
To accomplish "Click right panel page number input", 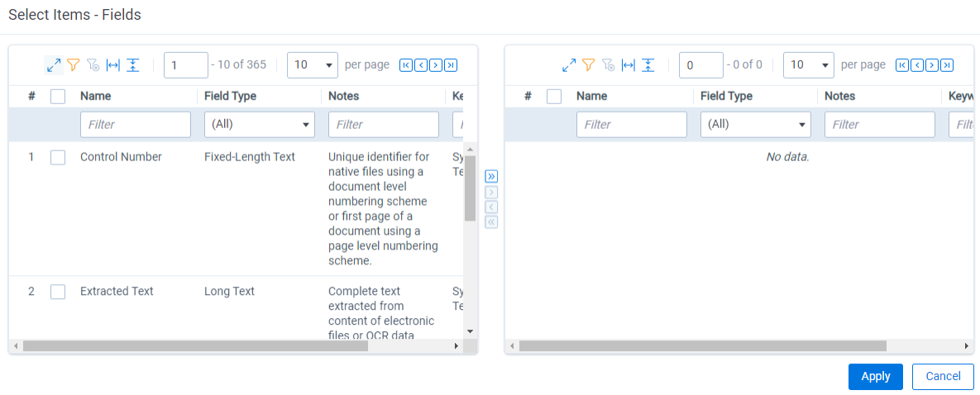I will coord(700,65).
